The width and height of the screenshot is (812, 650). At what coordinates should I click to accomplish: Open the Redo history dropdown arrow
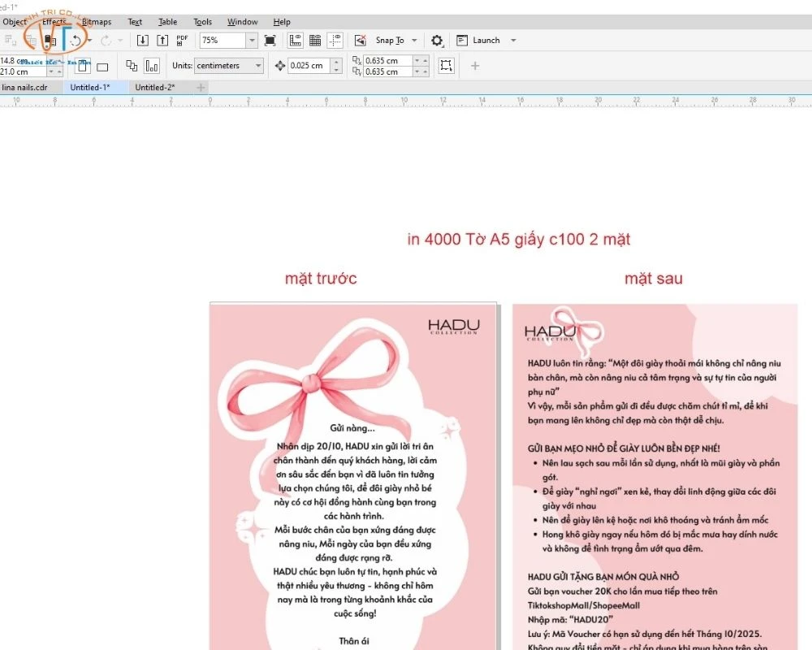click(120, 40)
